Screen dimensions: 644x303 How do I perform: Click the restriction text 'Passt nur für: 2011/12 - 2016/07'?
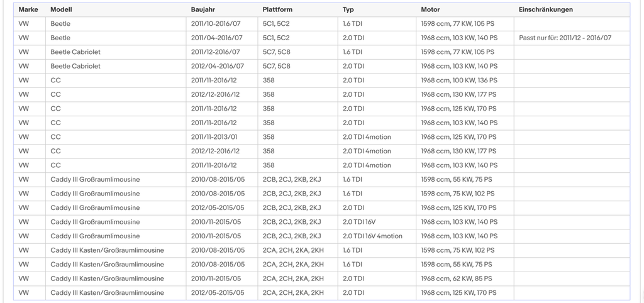click(565, 38)
